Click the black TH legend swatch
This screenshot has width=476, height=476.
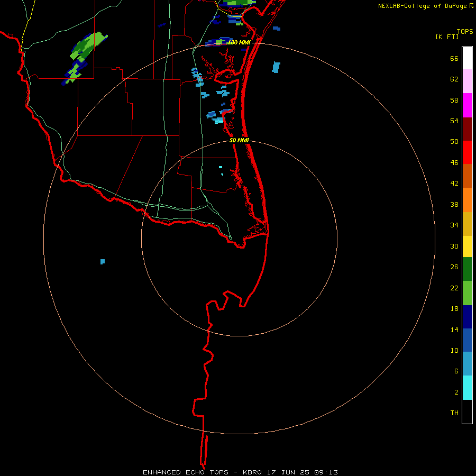click(x=467, y=411)
